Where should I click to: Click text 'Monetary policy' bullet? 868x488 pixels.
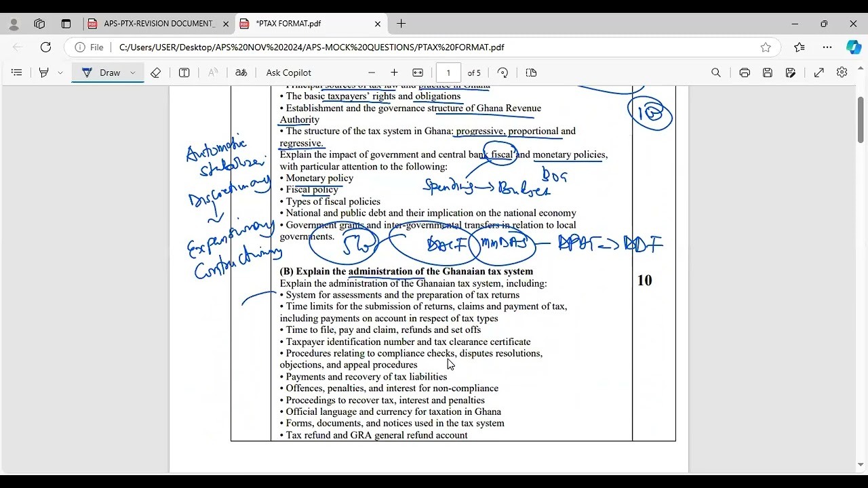tap(319, 178)
